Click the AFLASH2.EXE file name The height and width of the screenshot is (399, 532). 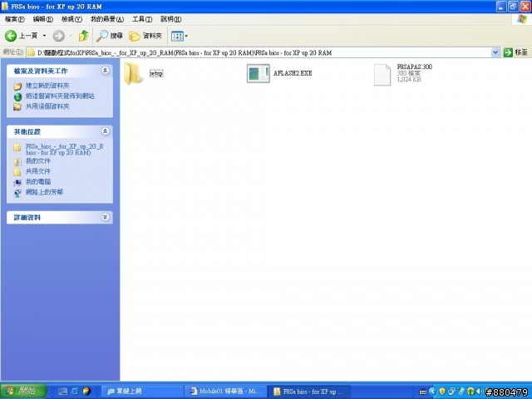[293, 73]
